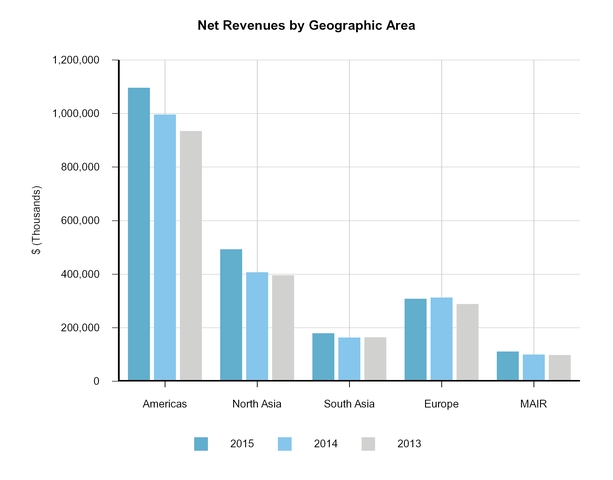Click the 2015 Americas bar

click(x=139, y=234)
